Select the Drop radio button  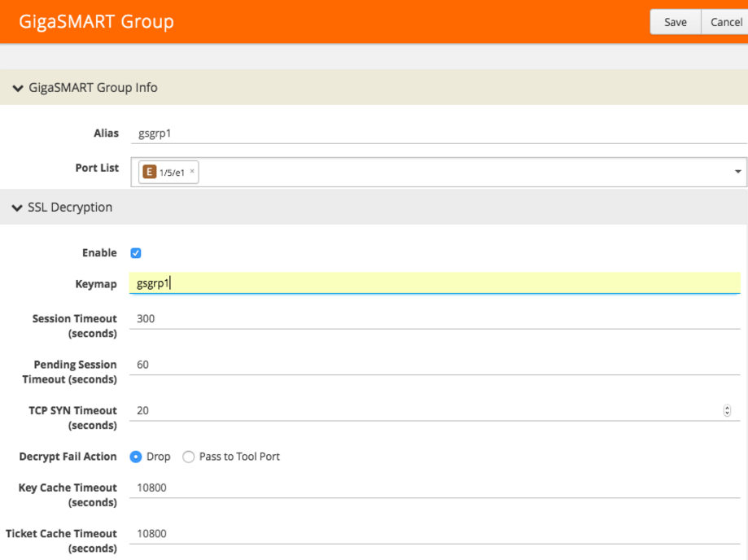[x=136, y=457]
